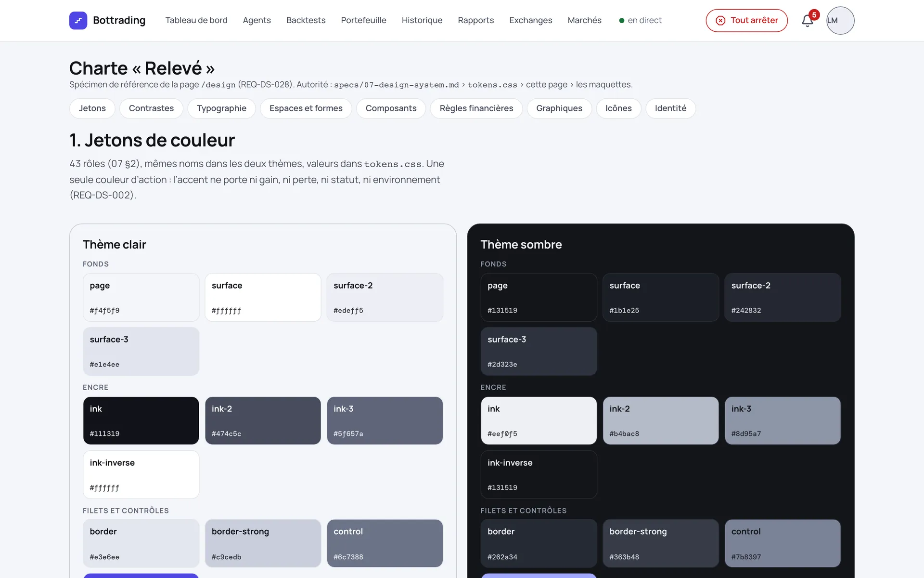Select light surface-3 swatch #e1e4ee

(x=141, y=351)
